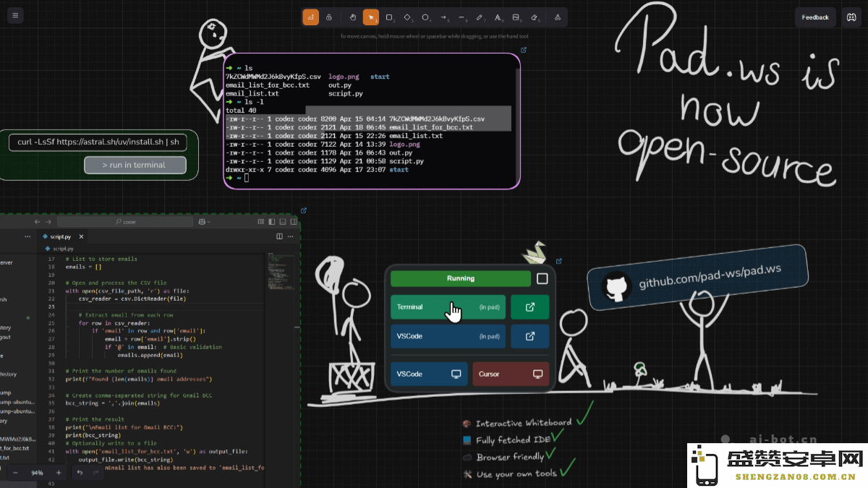This screenshot has width=868, height=488.
Task: Open the hamburger main menu
Action: [x=14, y=16]
